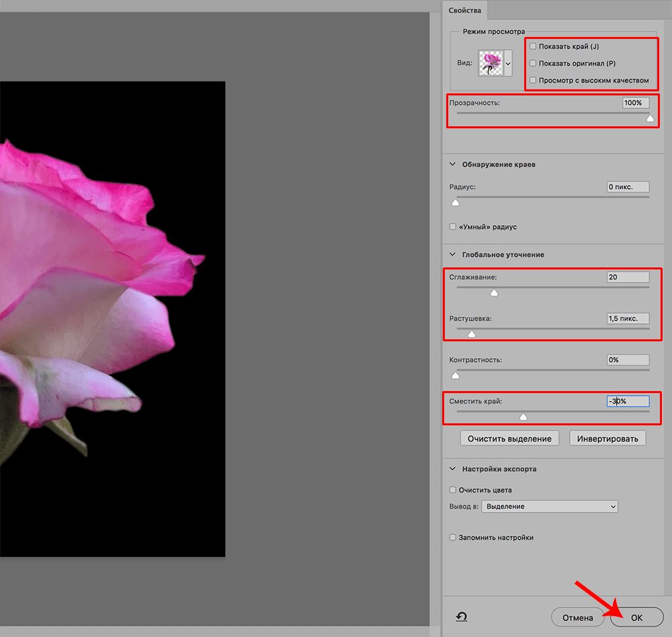
Task: Open the view mode thumbnail preview
Action: pyautogui.click(x=490, y=63)
